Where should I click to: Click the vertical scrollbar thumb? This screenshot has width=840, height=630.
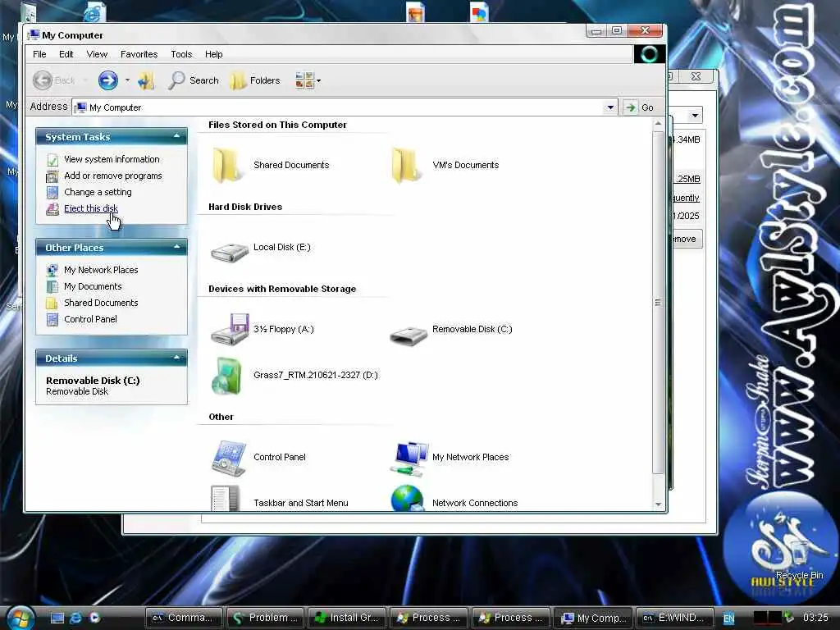coord(659,302)
